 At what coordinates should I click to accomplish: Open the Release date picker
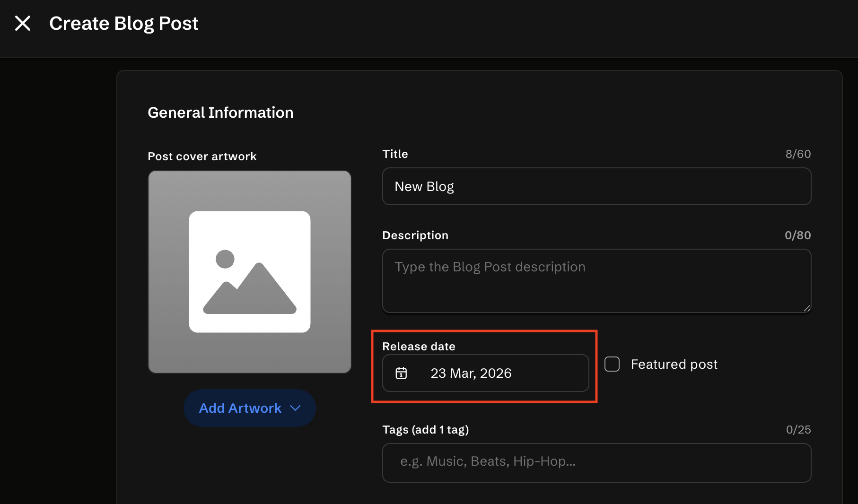[485, 374]
